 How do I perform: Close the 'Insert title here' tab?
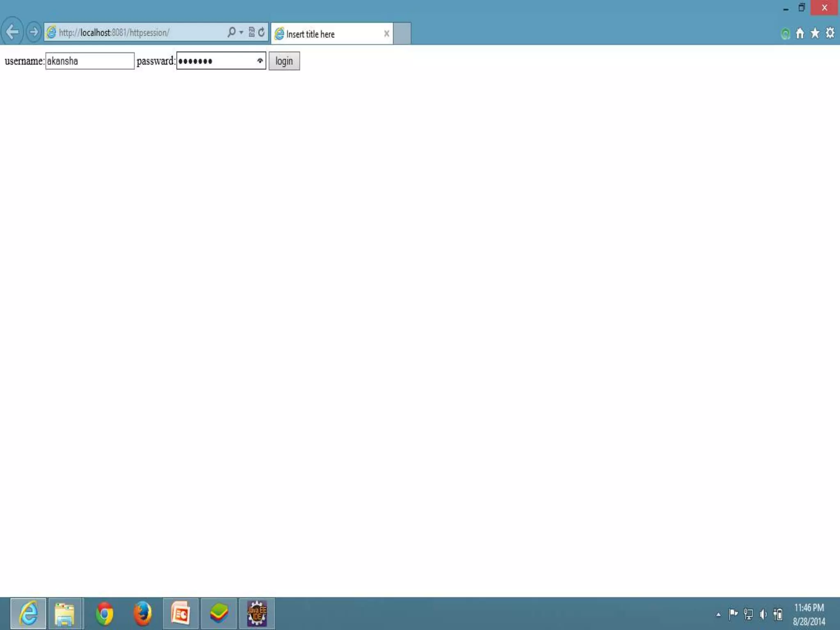coord(386,34)
